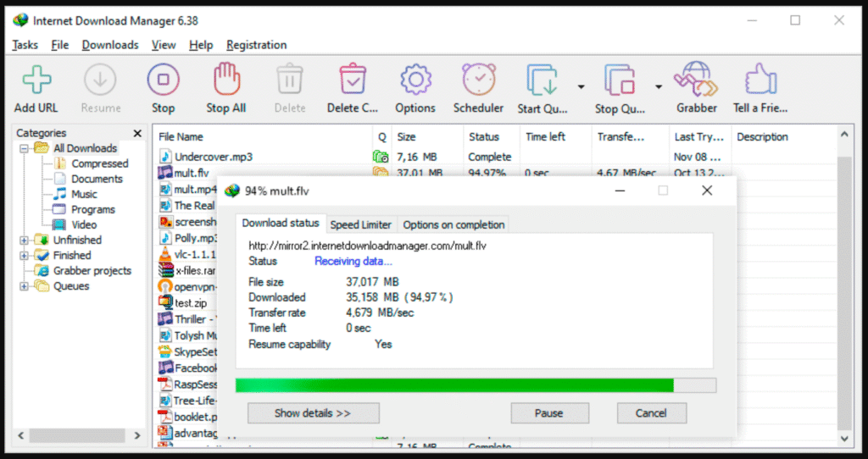Click the Add URL toolbar icon
The image size is (868, 459).
pos(36,80)
